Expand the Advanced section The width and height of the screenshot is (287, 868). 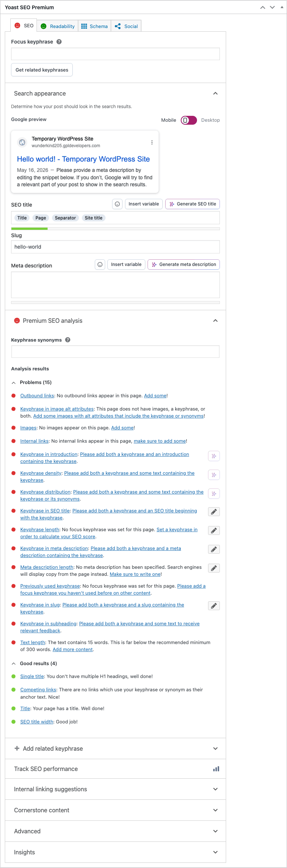point(115,831)
